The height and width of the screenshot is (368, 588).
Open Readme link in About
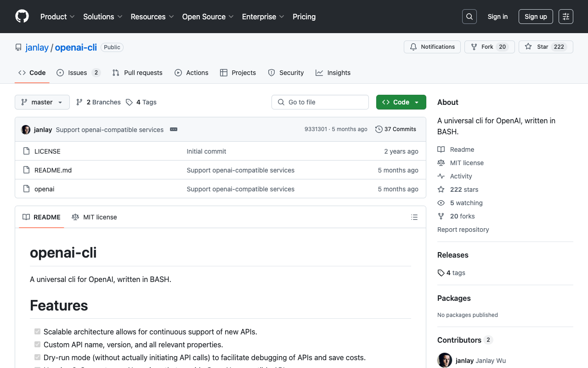[456, 149]
